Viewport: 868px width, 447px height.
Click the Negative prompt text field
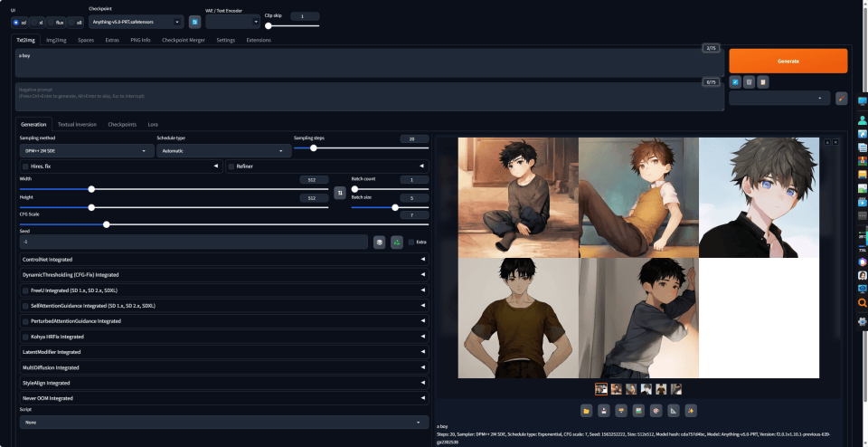tap(370, 97)
